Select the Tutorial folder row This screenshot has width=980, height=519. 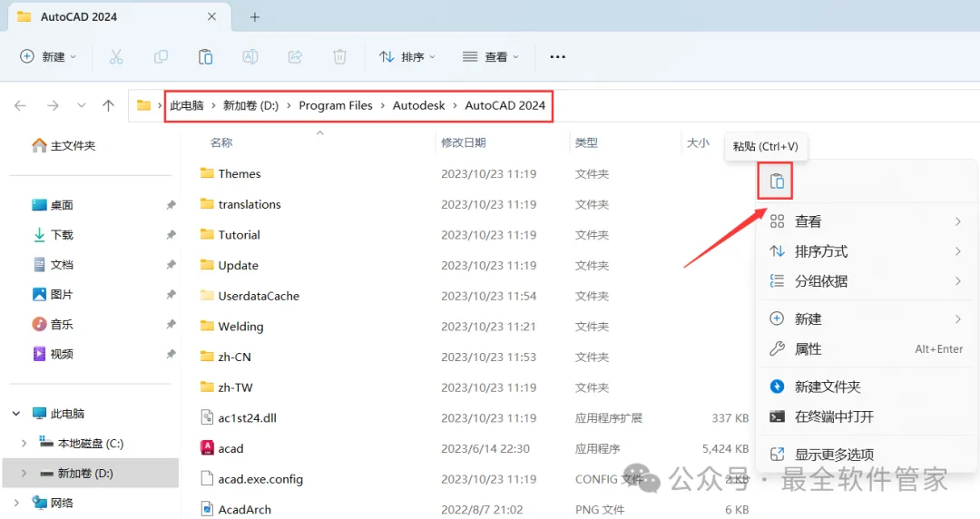point(474,235)
